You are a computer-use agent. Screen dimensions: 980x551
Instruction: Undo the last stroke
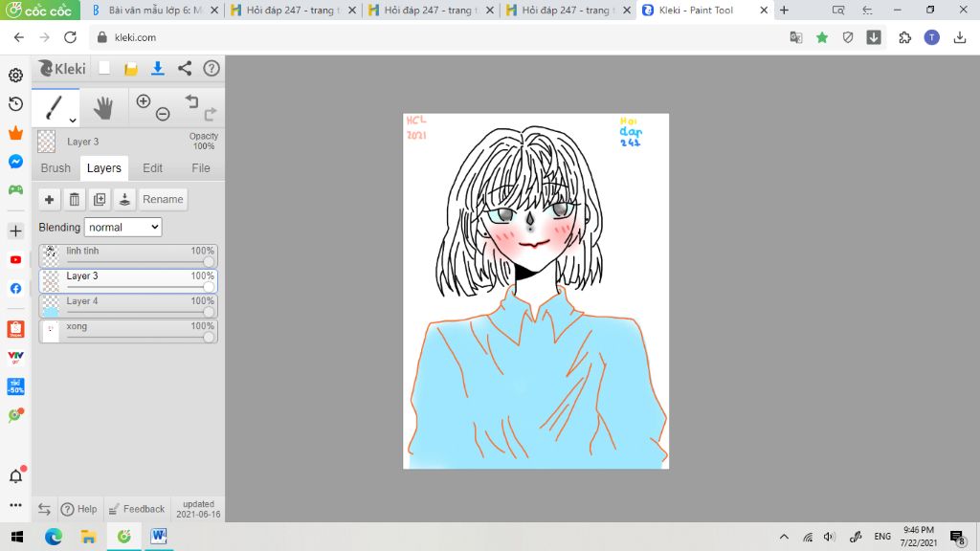191,101
